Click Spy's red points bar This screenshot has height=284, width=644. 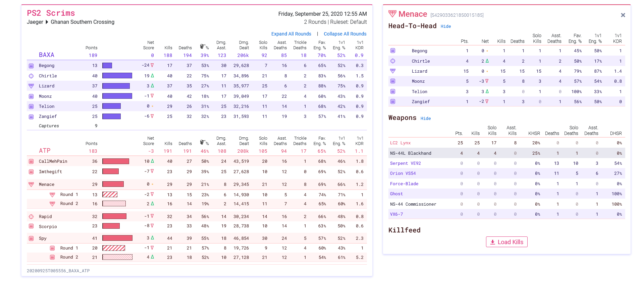pyautogui.click(x=117, y=238)
